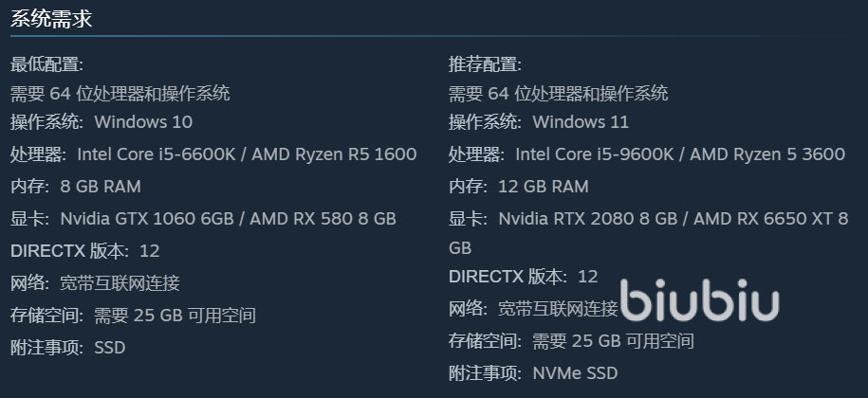Click the Windows 11 operating system text
Viewport: 868px width, 398px height.
tap(581, 122)
